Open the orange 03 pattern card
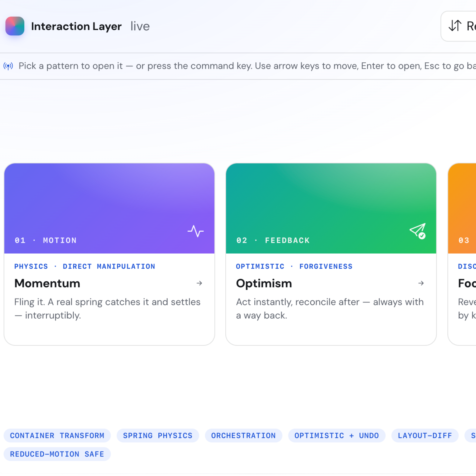The image size is (476, 476). point(462,254)
